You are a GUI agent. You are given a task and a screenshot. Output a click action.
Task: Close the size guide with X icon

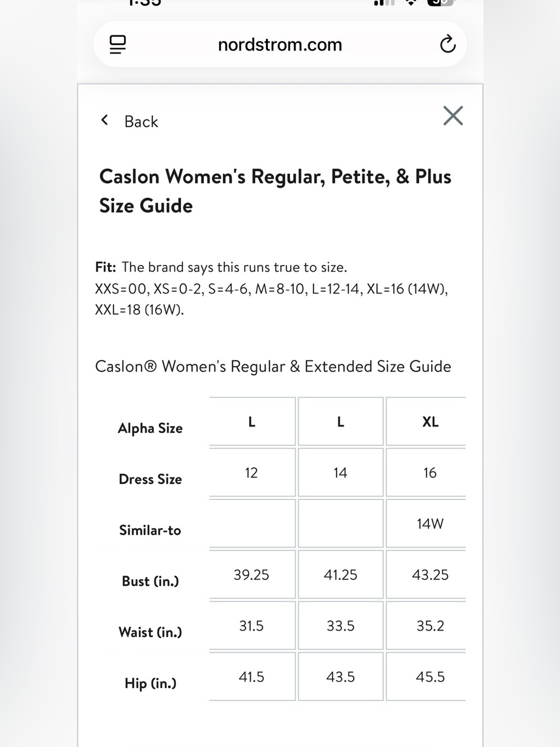coord(453,116)
